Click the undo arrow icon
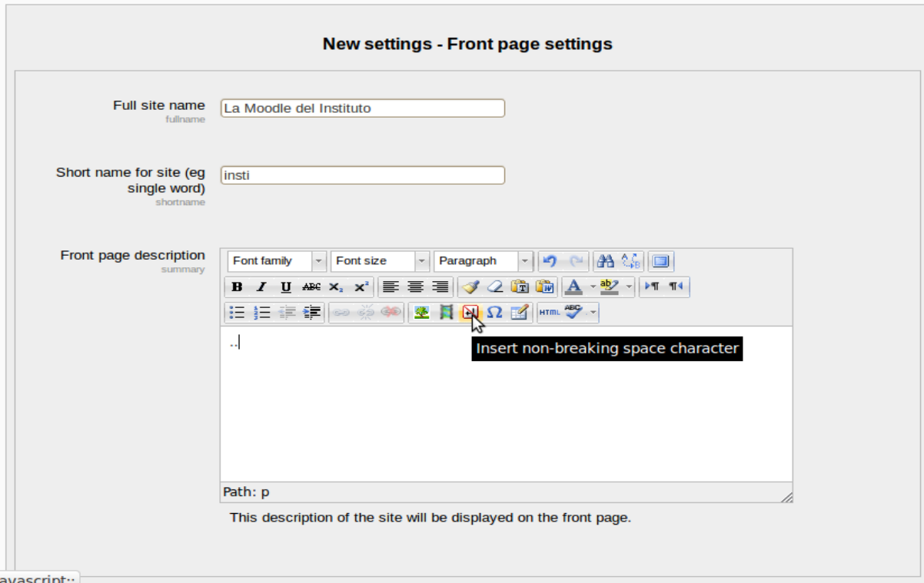The width and height of the screenshot is (924, 583). tap(550, 261)
